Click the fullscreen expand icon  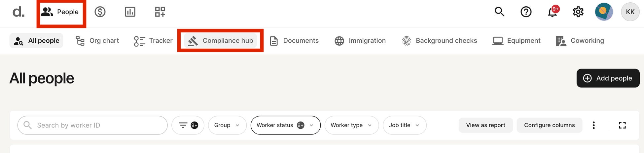click(622, 125)
